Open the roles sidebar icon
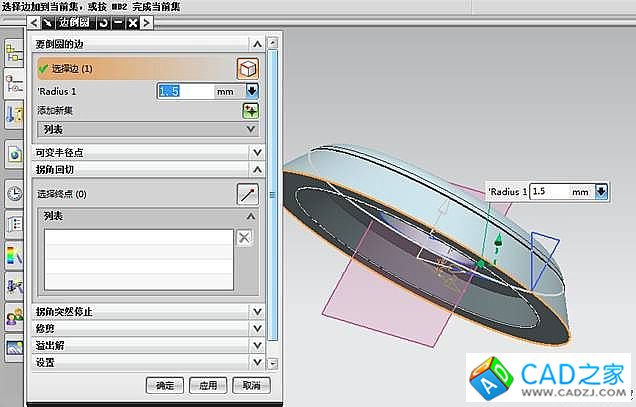636x407 pixels. [x=15, y=318]
